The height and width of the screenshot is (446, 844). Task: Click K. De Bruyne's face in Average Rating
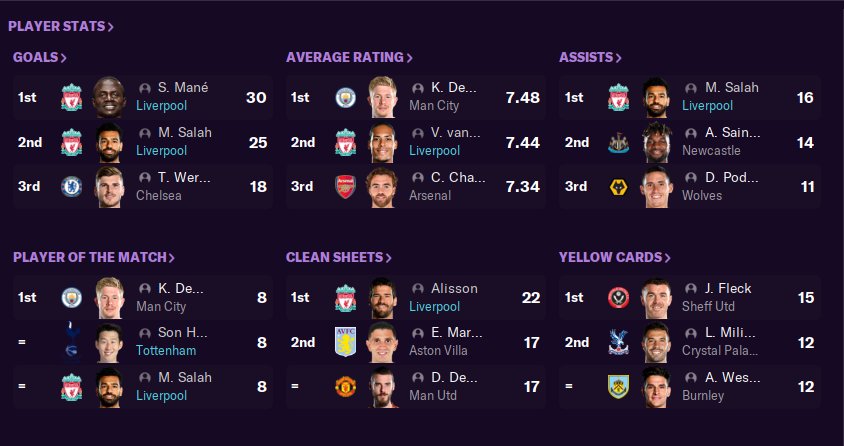[384, 98]
